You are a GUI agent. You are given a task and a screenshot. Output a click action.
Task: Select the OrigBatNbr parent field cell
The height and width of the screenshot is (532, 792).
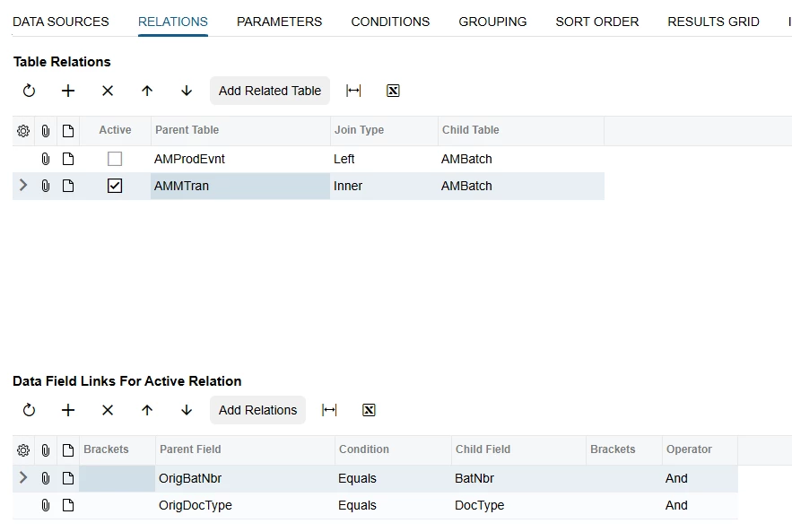tap(245, 478)
